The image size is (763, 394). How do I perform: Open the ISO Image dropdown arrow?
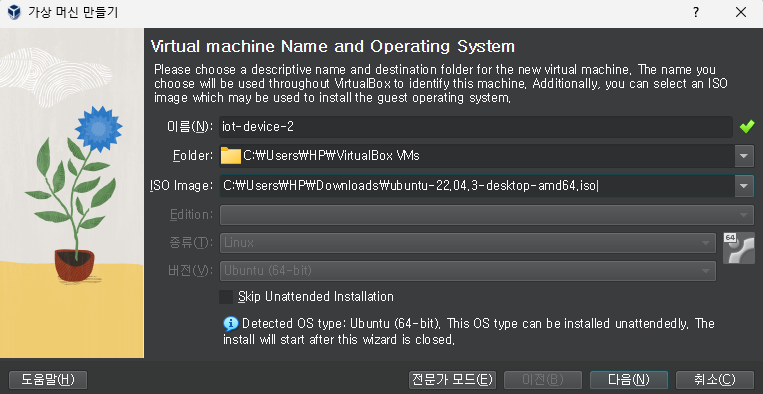pos(744,186)
